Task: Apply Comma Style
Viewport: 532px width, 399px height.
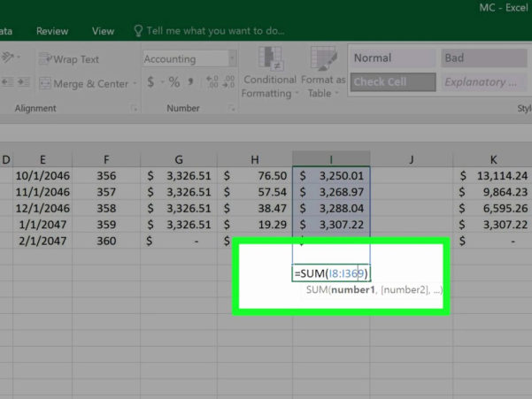Action: (190, 82)
